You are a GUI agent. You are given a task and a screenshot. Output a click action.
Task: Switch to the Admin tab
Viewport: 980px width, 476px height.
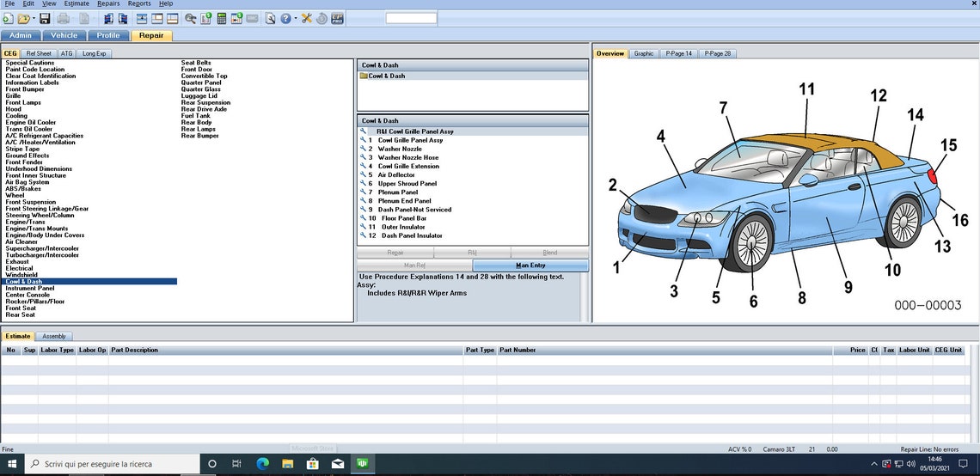21,35
